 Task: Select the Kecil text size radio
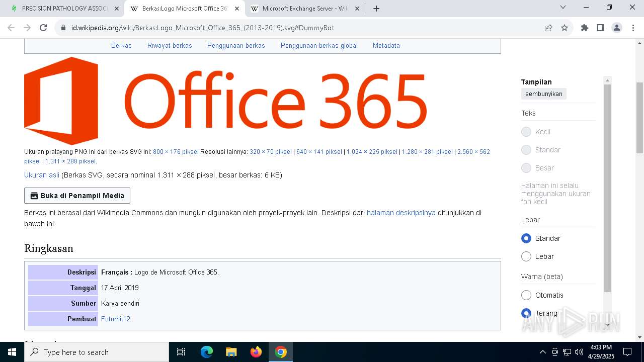526,132
